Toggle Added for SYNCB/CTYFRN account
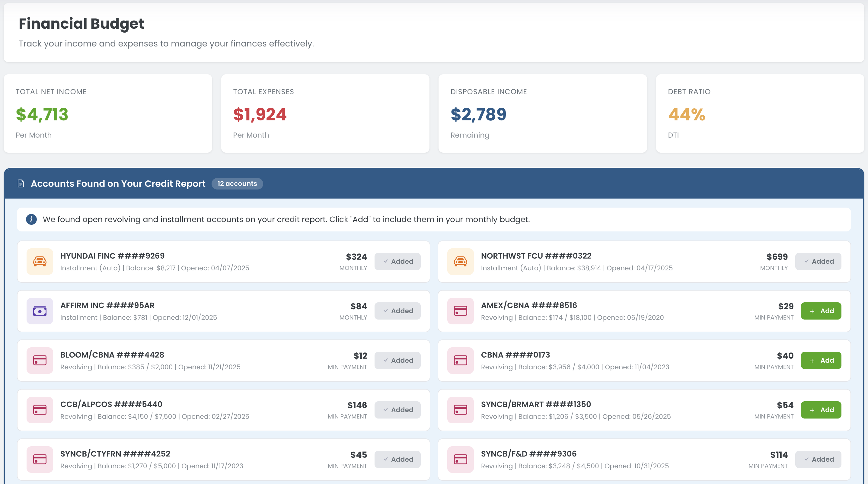 [397, 459]
